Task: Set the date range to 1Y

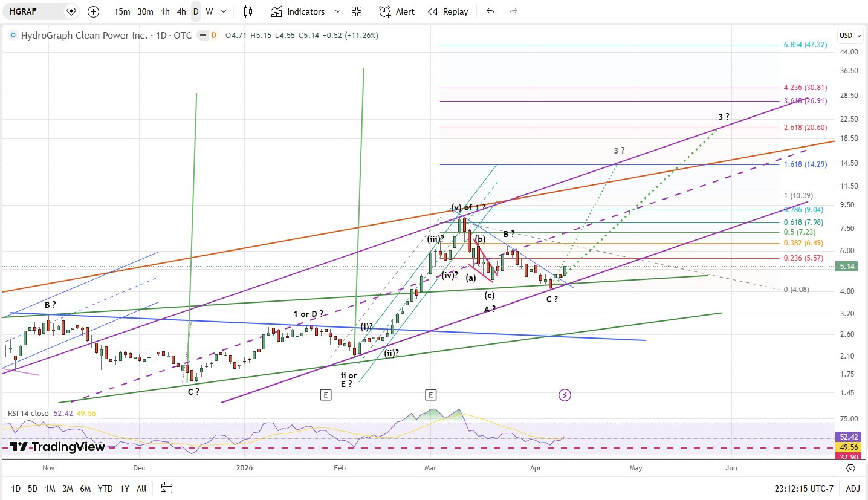Action: [125, 489]
